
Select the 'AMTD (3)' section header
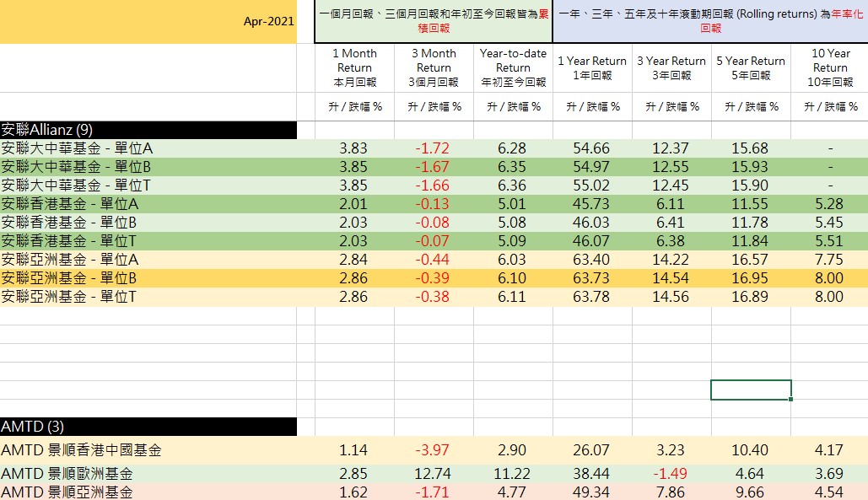148,427
